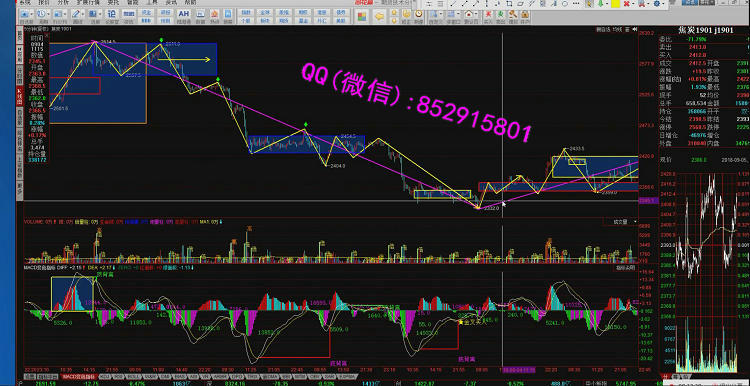Click the highlighted time label on time axis
This screenshot has height=386, width=750.
coord(519,370)
